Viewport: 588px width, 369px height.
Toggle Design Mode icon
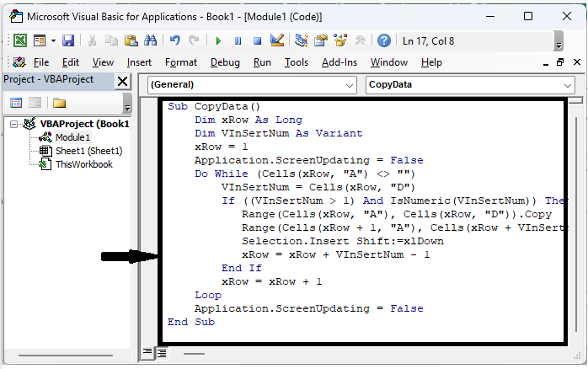[x=277, y=40]
